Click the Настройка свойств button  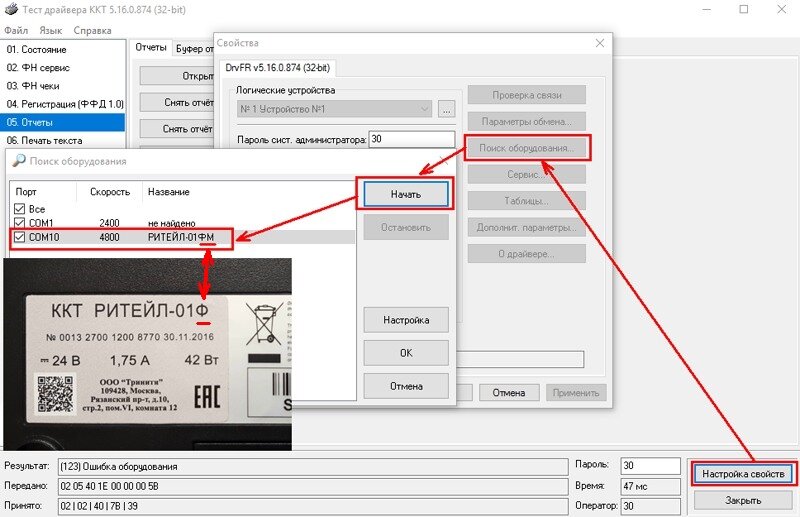[x=743, y=474]
